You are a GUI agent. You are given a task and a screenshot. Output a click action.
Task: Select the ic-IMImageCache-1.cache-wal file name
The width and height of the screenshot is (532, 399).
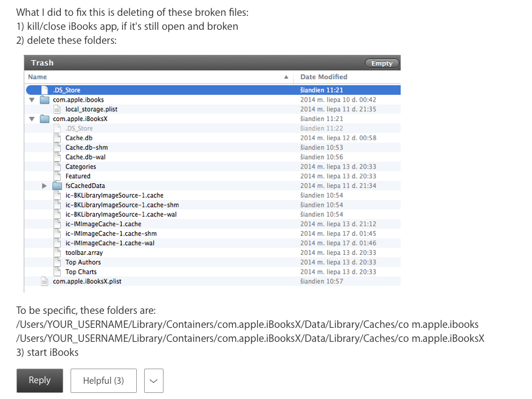pyautogui.click(x=110, y=243)
